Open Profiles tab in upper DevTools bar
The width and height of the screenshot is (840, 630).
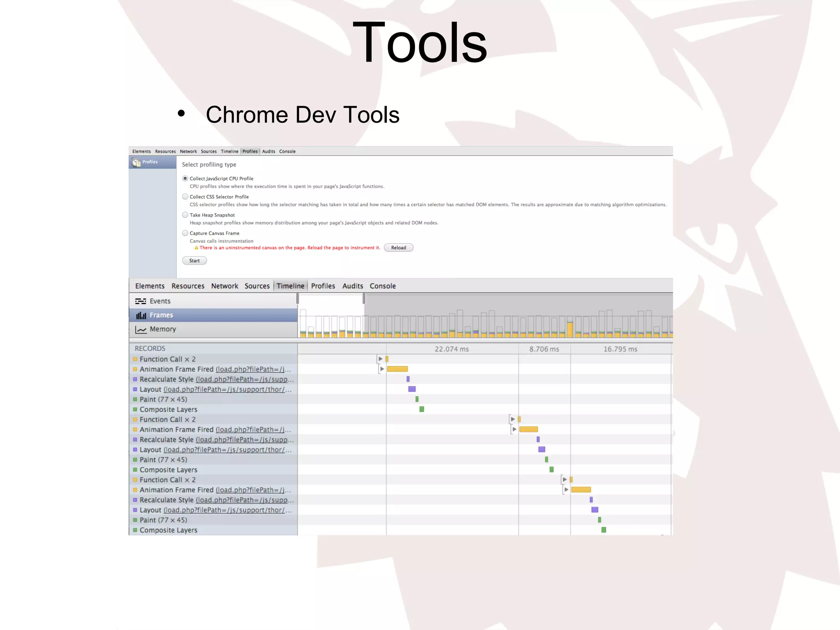point(250,151)
